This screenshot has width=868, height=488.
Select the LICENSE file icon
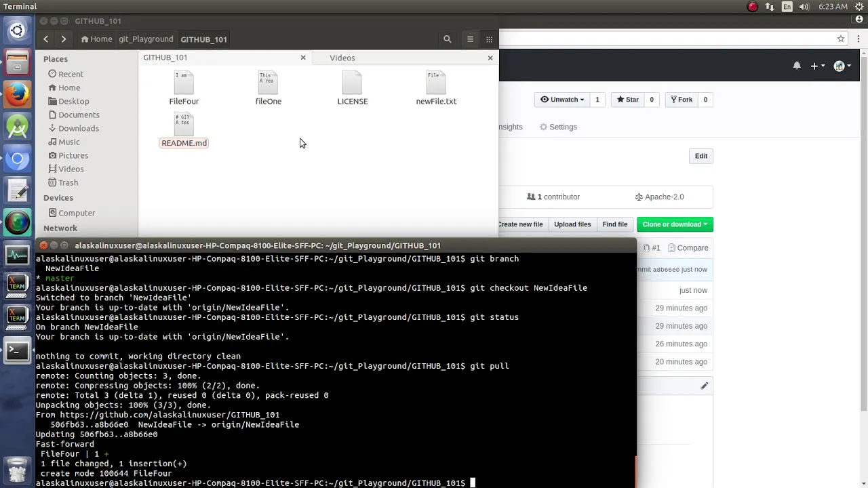[353, 88]
